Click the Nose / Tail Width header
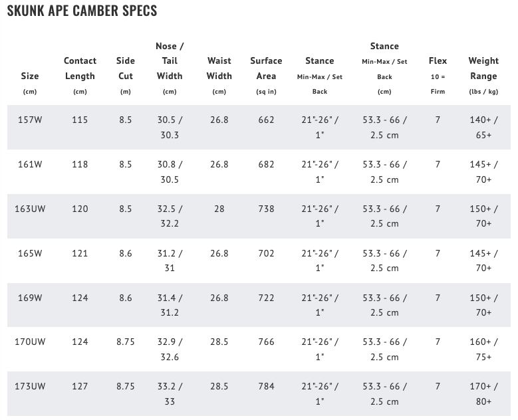 point(170,60)
